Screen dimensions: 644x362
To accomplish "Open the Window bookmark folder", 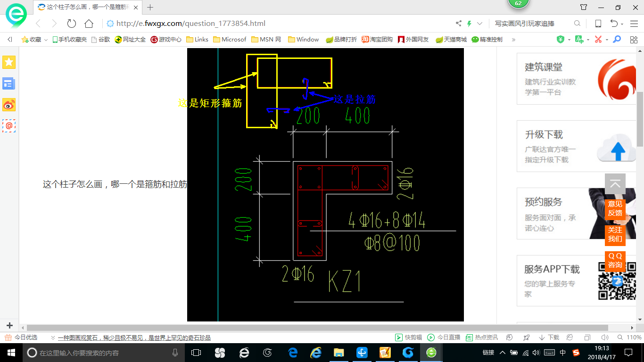I will click(x=303, y=40).
